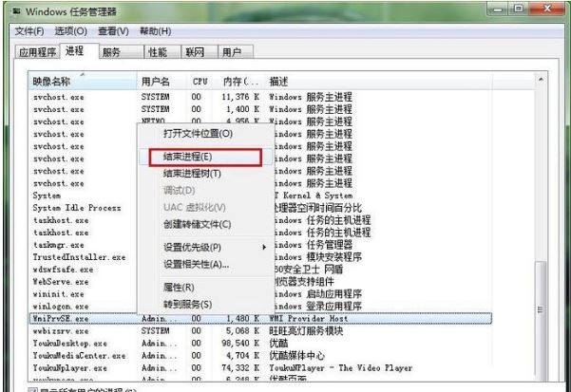571x392 pixels.
Task: Select the wwbizsrv.exe process row
Action: pyautogui.click(x=260, y=331)
